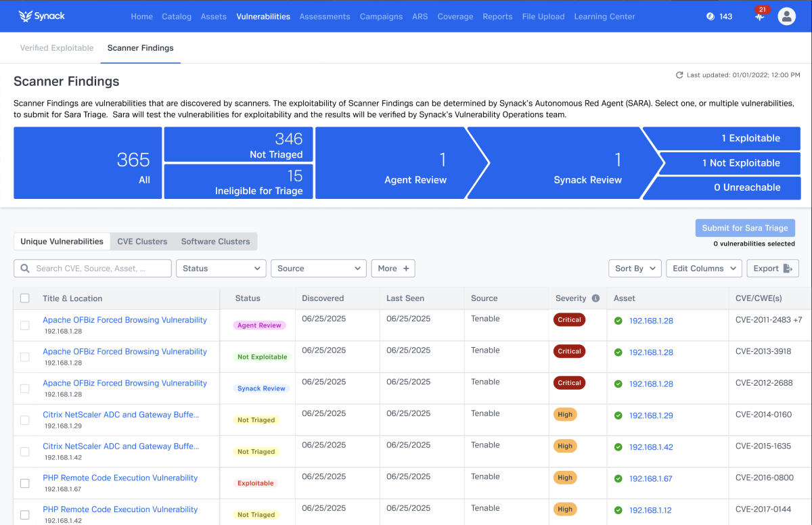
Task: Click the refresh icon next to Last updated
Action: (x=679, y=75)
